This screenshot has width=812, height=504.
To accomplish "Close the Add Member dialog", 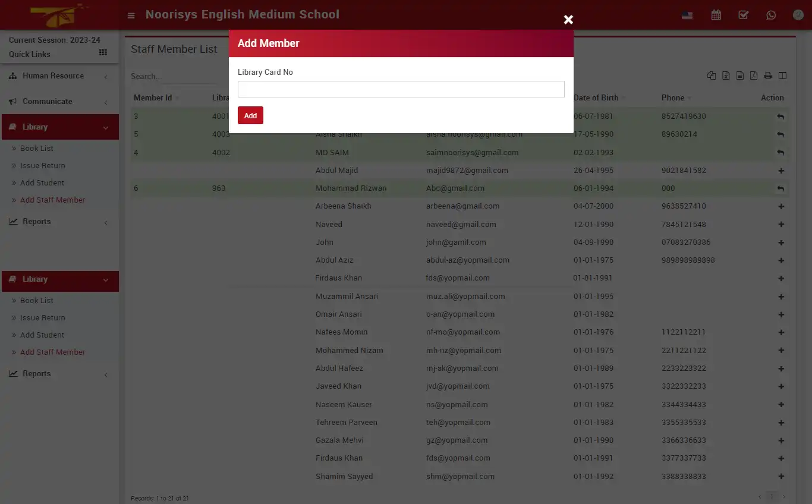I will click(x=568, y=20).
